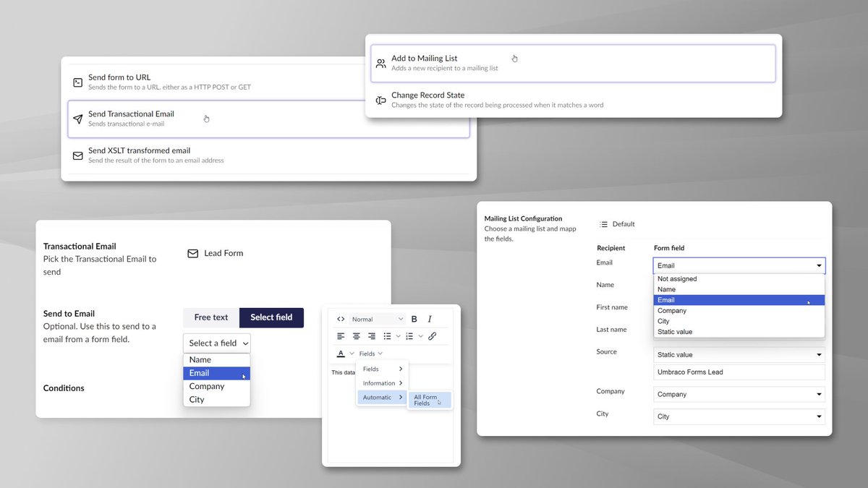Click inside the editor body text
The image size is (868, 488).
[344, 372]
